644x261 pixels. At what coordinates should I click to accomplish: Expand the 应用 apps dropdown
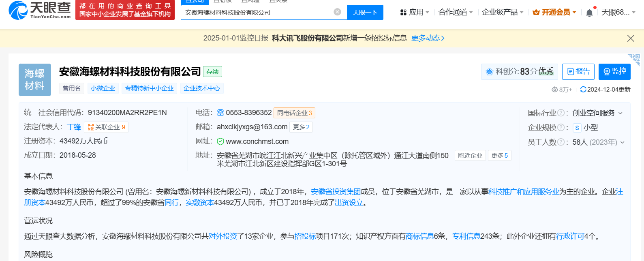point(415,13)
